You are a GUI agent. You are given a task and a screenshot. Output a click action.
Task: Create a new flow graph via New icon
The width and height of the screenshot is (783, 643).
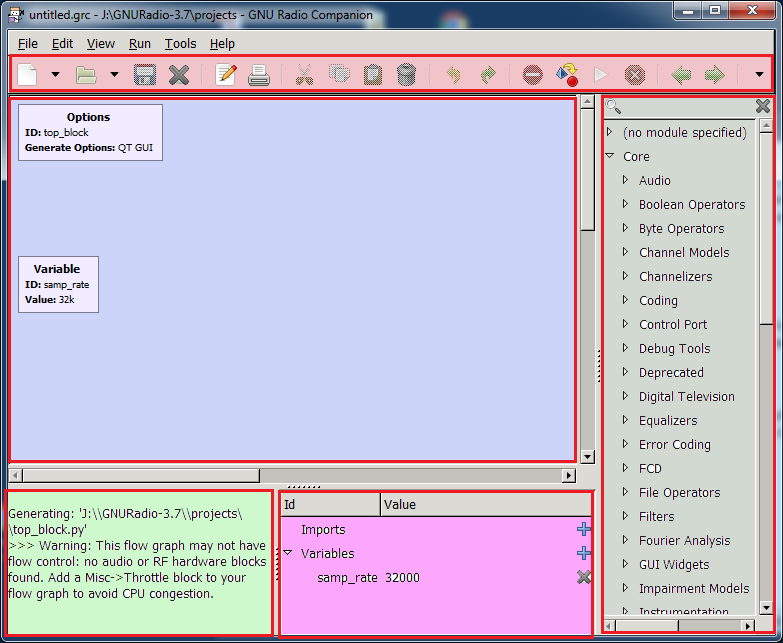pos(27,74)
